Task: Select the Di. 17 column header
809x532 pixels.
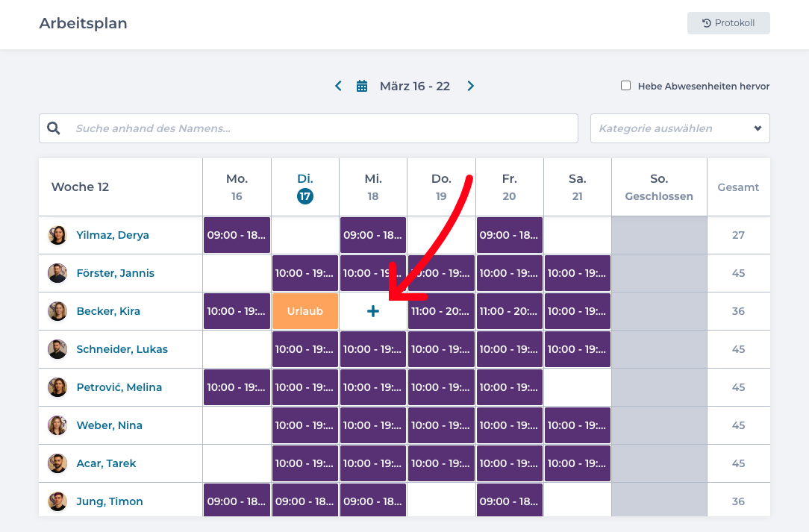Action: pyautogui.click(x=305, y=187)
